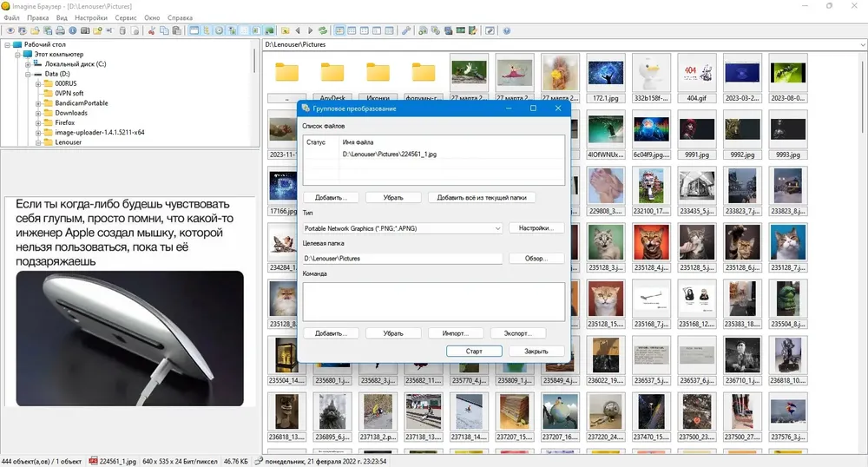Open help via the blue question mark icon
This screenshot has width=868, height=467.
pos(507,31)
